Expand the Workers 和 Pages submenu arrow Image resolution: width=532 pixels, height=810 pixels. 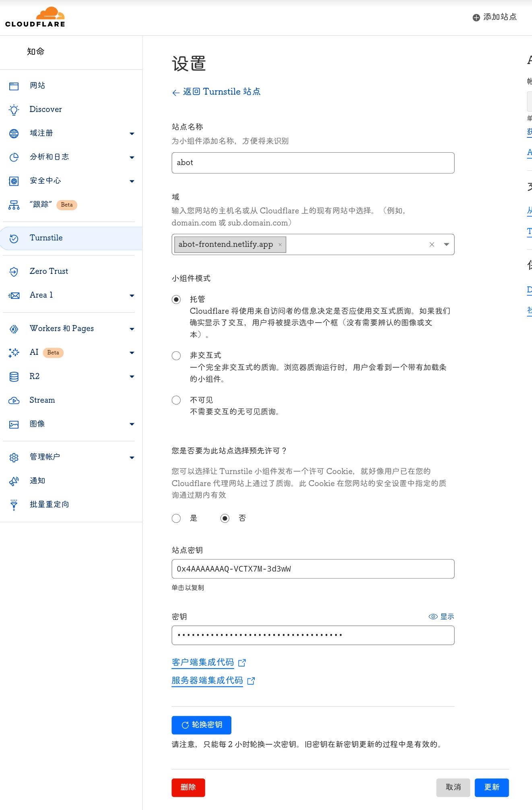132,329
